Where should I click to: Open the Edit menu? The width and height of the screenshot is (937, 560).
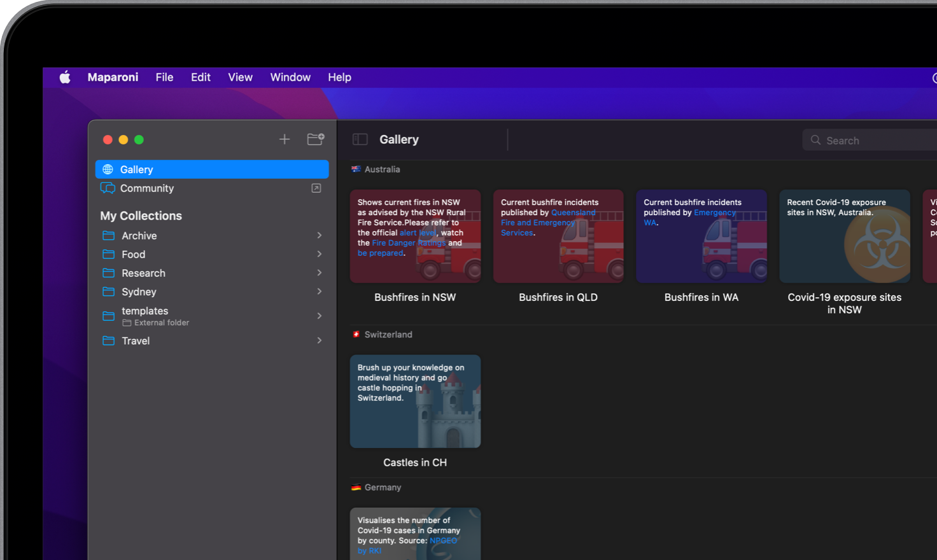201,77
